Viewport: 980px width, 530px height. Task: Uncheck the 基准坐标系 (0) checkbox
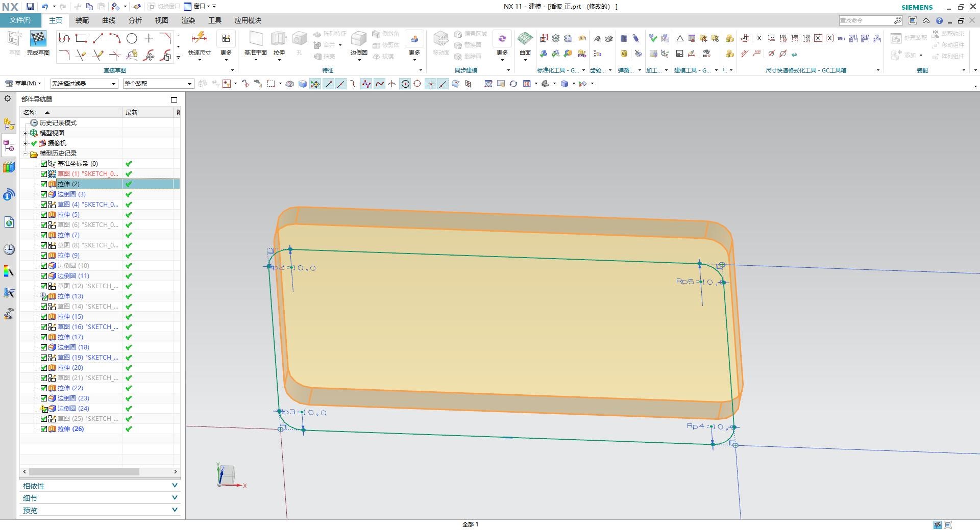[44, 164]
